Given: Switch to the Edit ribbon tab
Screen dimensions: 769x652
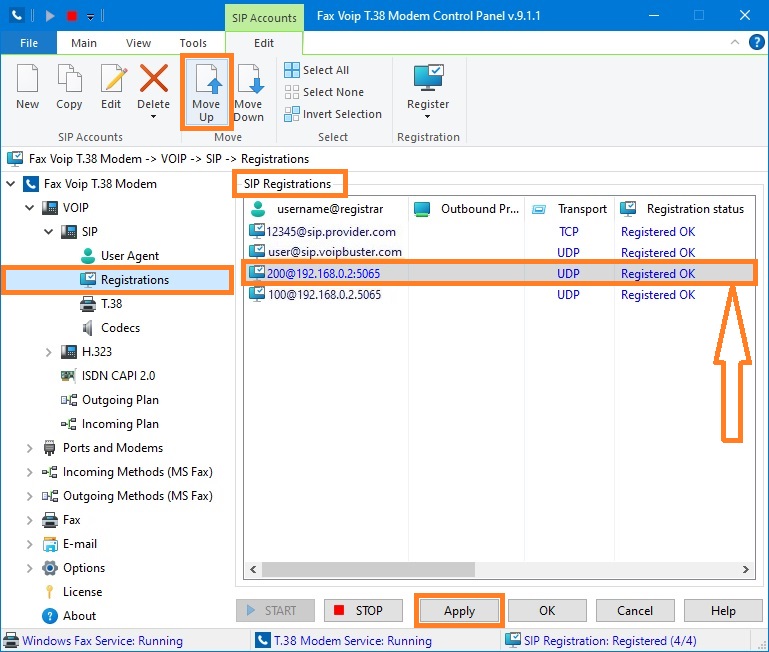Looking at the screenshot, I should pyautogui.click(x=264, y=43).
